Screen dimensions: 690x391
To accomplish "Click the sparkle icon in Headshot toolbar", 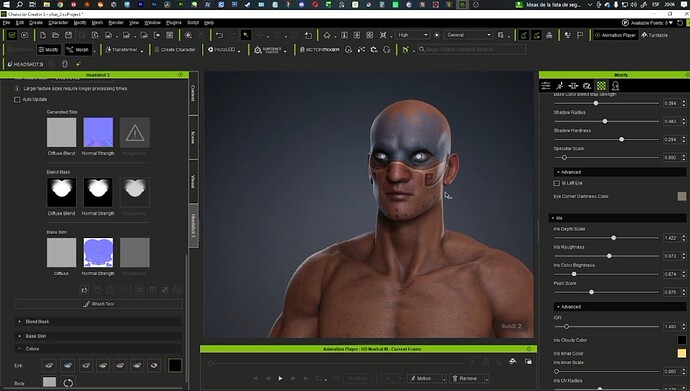I will point(78,64).
